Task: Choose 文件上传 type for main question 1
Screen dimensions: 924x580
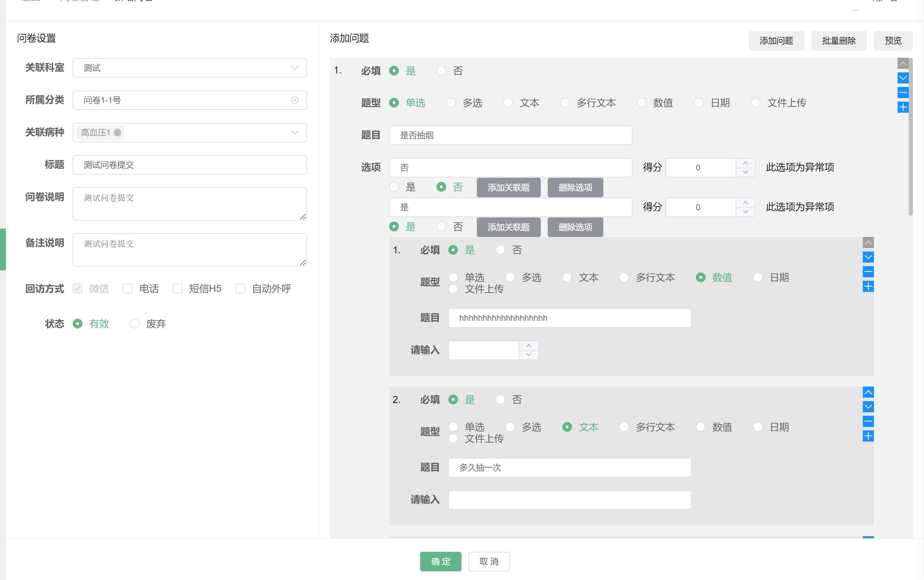Action: (x=755, y=103)
